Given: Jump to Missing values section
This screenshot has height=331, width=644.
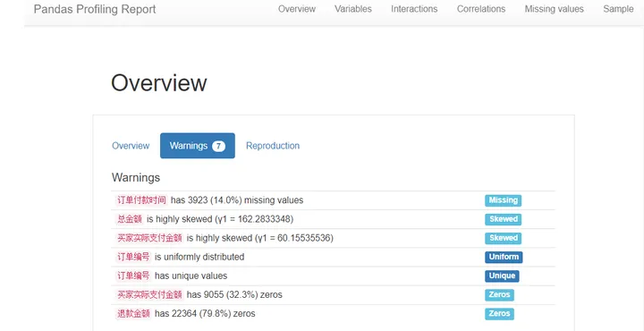Looking at the screenshot, I should 554,9.
